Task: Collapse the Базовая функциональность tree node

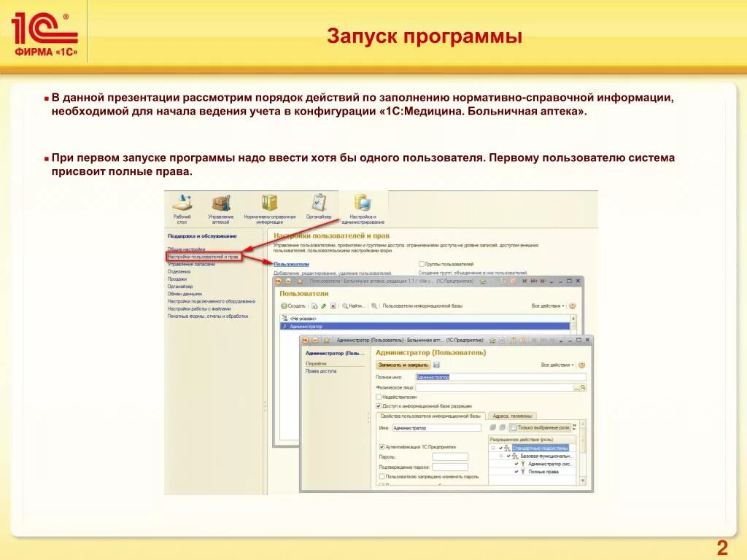Action: pyautogui.click(x=500, y=456)
